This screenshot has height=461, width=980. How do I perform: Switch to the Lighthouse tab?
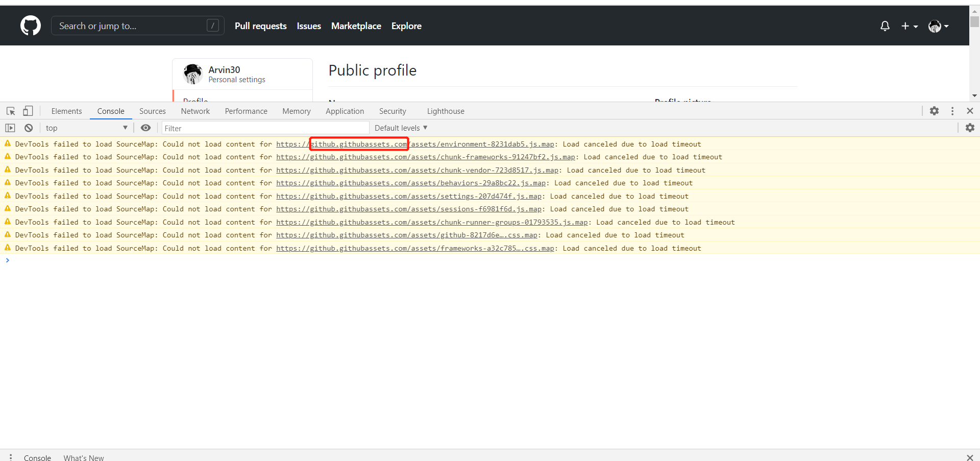[x=446, y=111]
